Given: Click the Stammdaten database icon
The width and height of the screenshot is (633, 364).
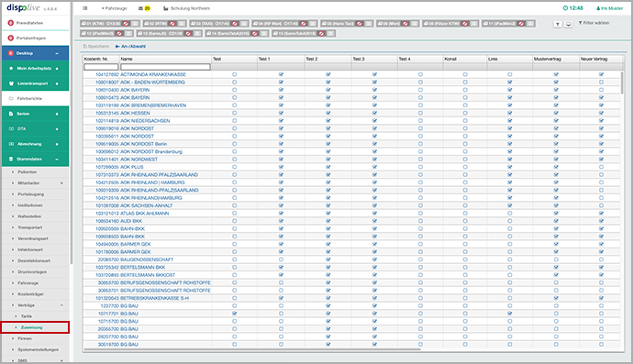Looking at the screenshot, I should coord(11,159).
